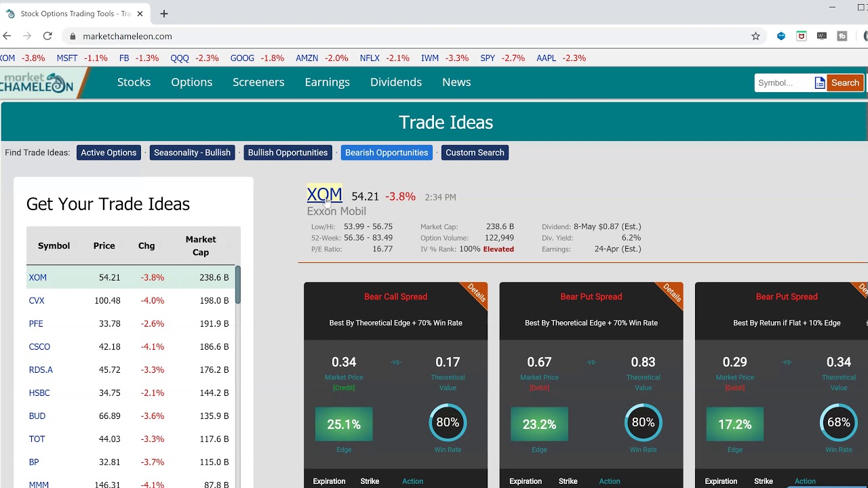The height and width of the screenshot is (488, 868).
Task: Open the Screeners menu
Action: coord(258,82)
